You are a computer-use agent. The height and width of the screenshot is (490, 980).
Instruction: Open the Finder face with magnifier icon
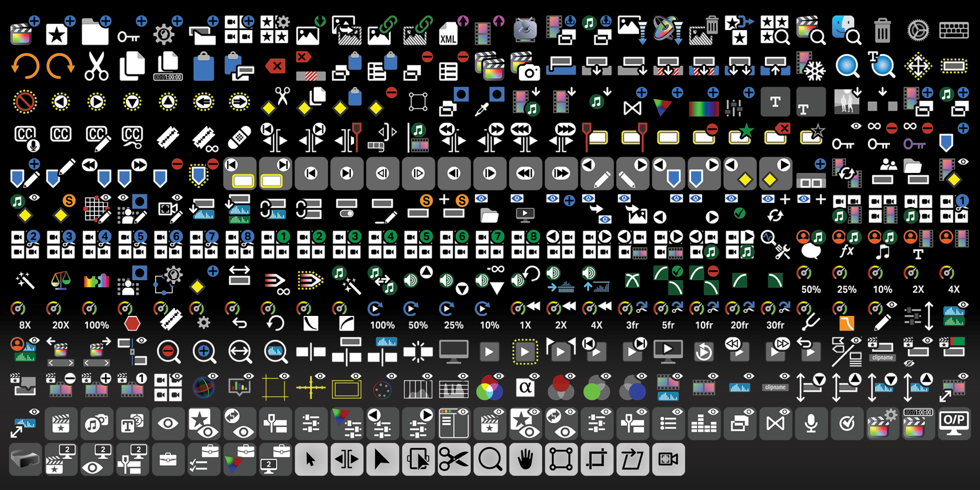pyautogui.click(x=846, y=31)
